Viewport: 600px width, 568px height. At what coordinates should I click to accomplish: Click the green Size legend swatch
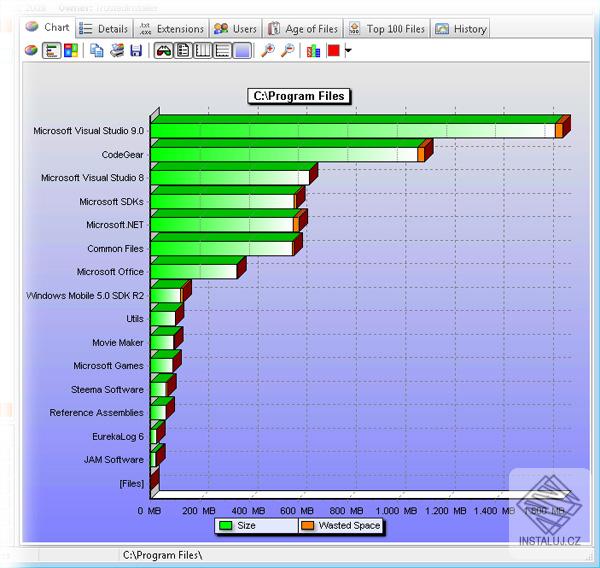pyautogui.click(x=226, y=526)
